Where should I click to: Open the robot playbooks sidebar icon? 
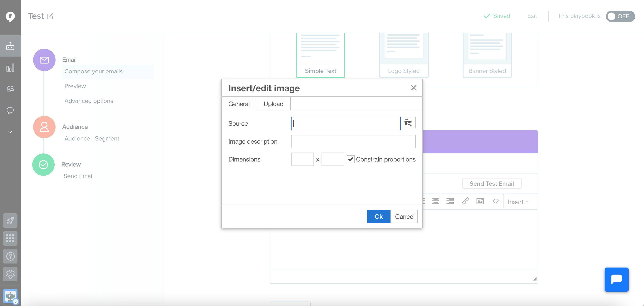point(10,46)
